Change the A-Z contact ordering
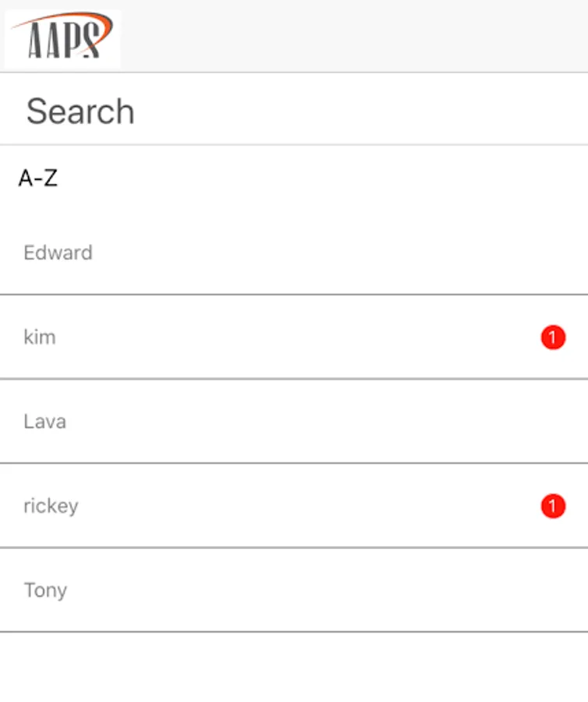Image resolution: width=588 pixels, height=702 pixels. pyautogui.click(x=38, y=179)
